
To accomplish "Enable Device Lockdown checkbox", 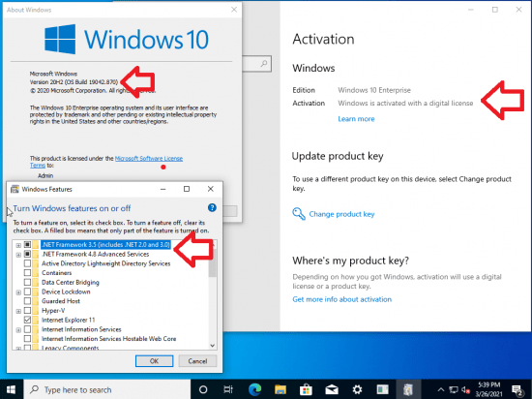I will coord(27,292).
